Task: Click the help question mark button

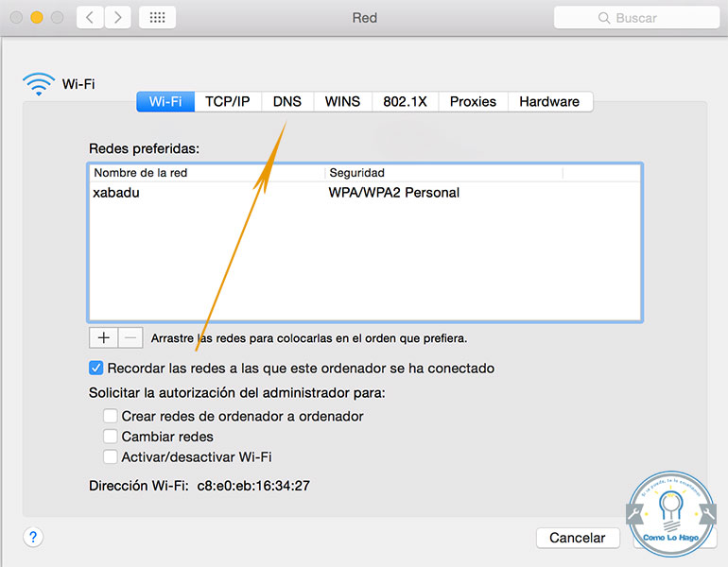Action: (x=33, y=537)
